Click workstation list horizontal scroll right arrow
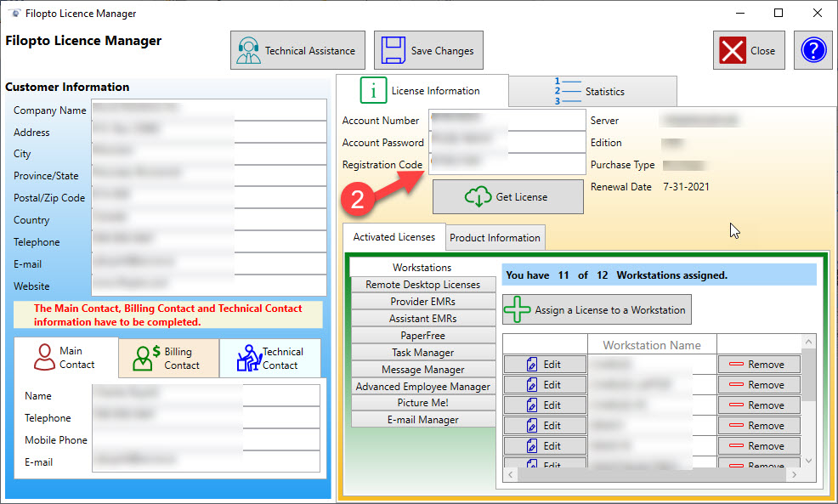The height and width of the screenshot is (504, 838). pos(794,474)
